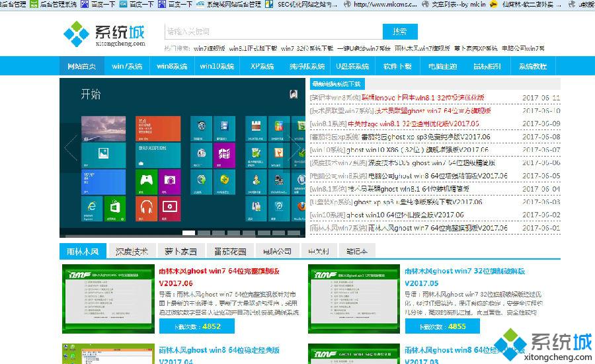Open the ghost xp sp3 U盘纯净版 article

tap(418, 202)
